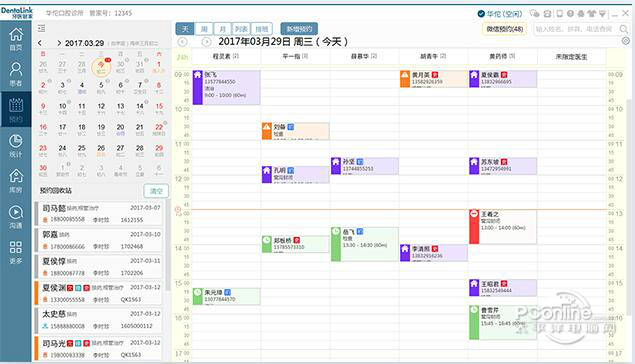Collapse the left panel with the list icon

[x=41, y=28]
